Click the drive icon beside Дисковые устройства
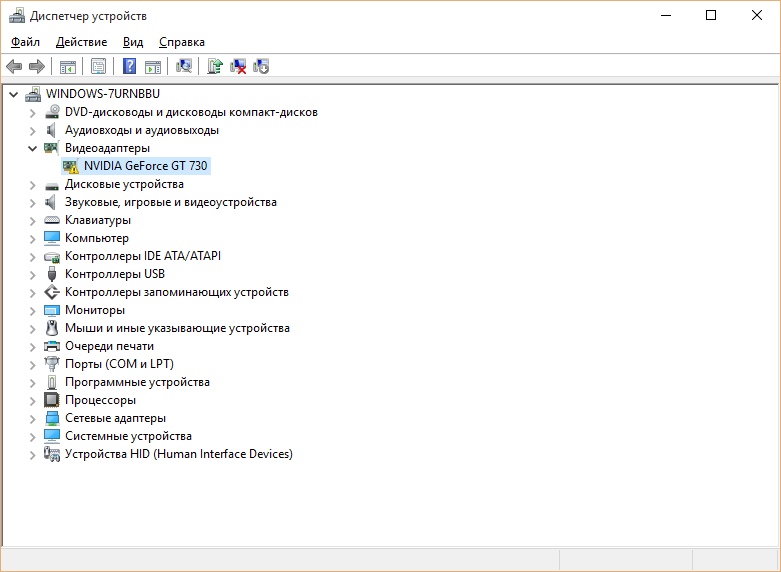Screen dimensions: 781x572 (52, 186)
